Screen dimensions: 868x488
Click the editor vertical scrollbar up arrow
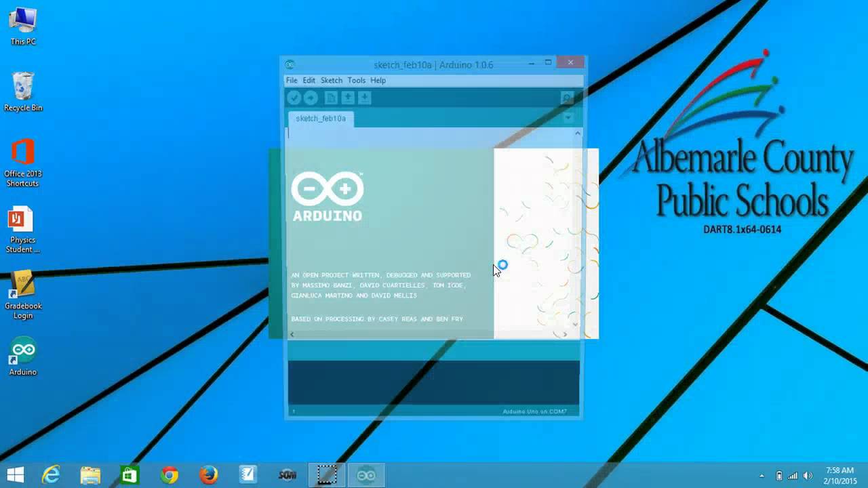click(577, 134)
